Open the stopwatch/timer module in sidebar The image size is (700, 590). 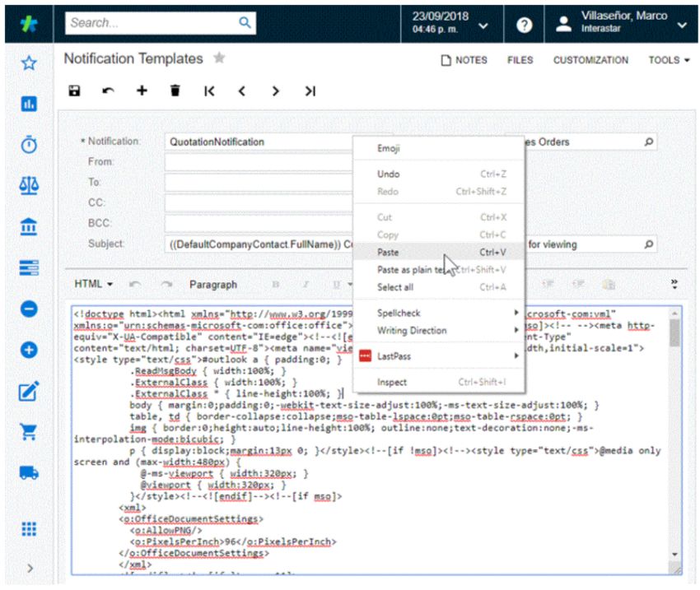[30, 144]
